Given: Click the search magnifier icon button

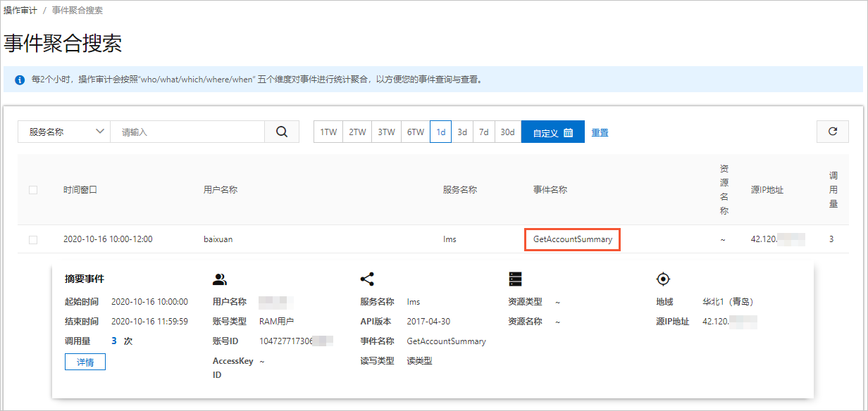Looking at the screenshot, I should [282, 132].
